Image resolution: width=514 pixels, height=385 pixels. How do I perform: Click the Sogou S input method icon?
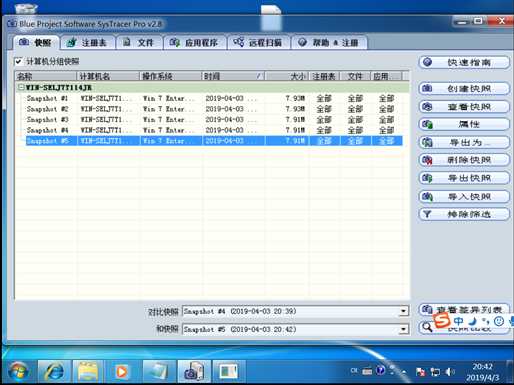click(442, 321)
